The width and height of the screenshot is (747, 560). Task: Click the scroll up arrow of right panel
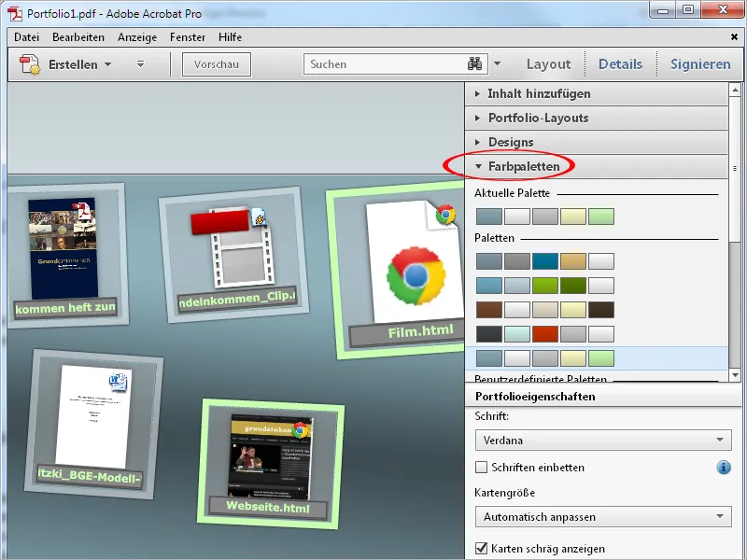[x=735, y=90]
